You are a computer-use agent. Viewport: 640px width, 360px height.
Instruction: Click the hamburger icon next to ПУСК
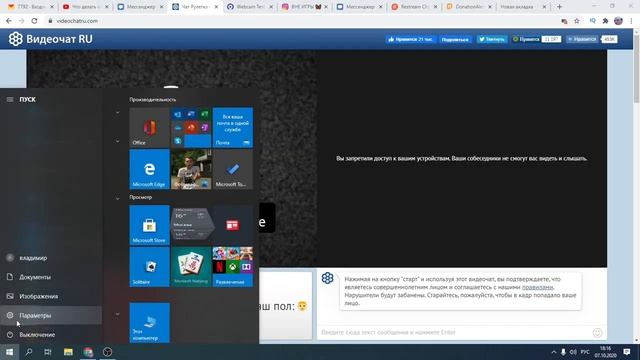[10, 99]
